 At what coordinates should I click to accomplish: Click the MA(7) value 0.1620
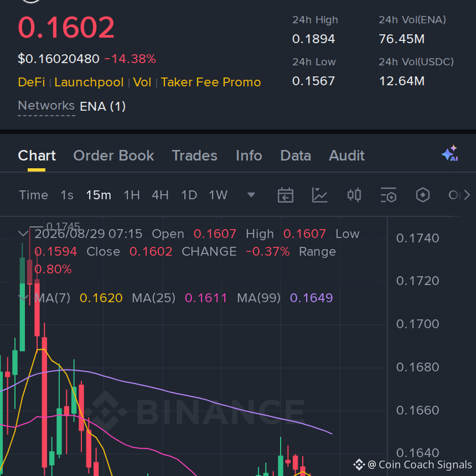point(101,298)
